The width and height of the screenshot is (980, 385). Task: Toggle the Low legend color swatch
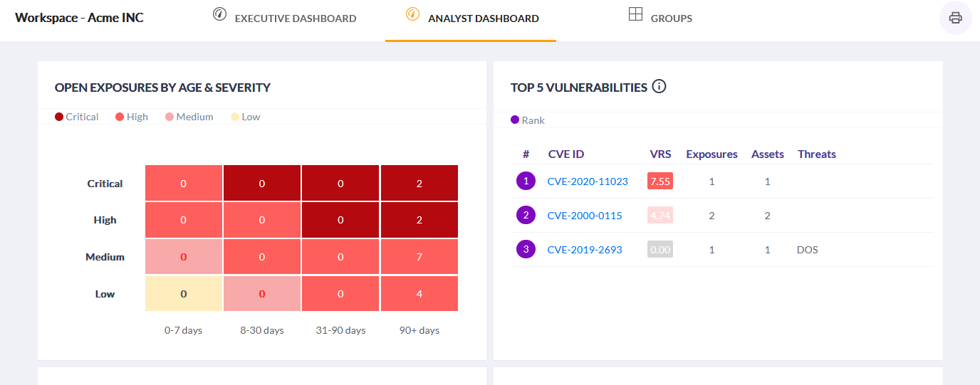[235, 117]
